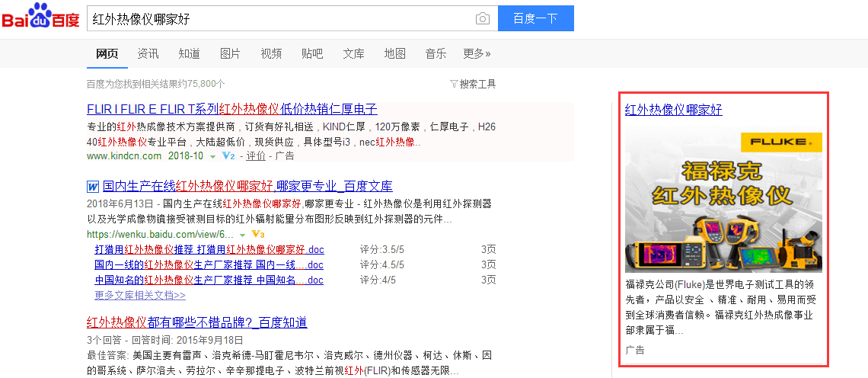The width and height of the screenshot is (868, 378).
Task: Click 评分:3.5/5 rating text
Action: (382, 249)
